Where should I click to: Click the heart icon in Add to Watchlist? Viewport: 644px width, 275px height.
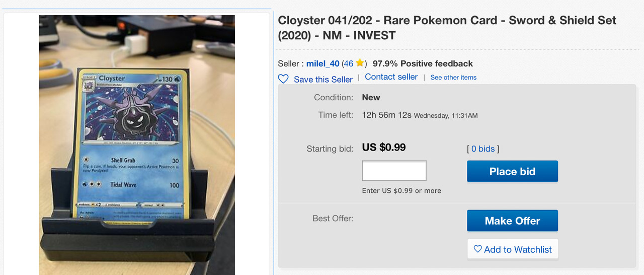[477, 249]
